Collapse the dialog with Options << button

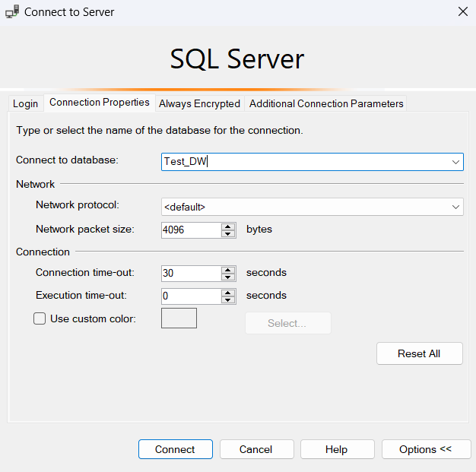pos(425,449)
